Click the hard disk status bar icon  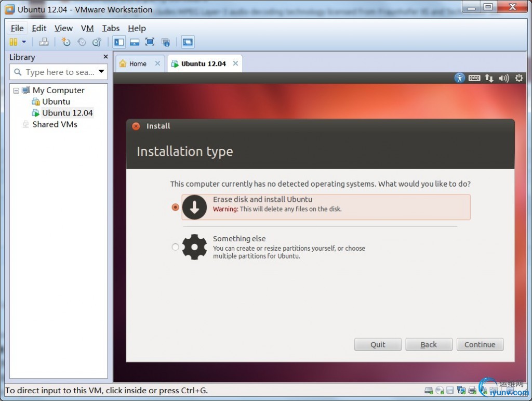click(429, 391)
